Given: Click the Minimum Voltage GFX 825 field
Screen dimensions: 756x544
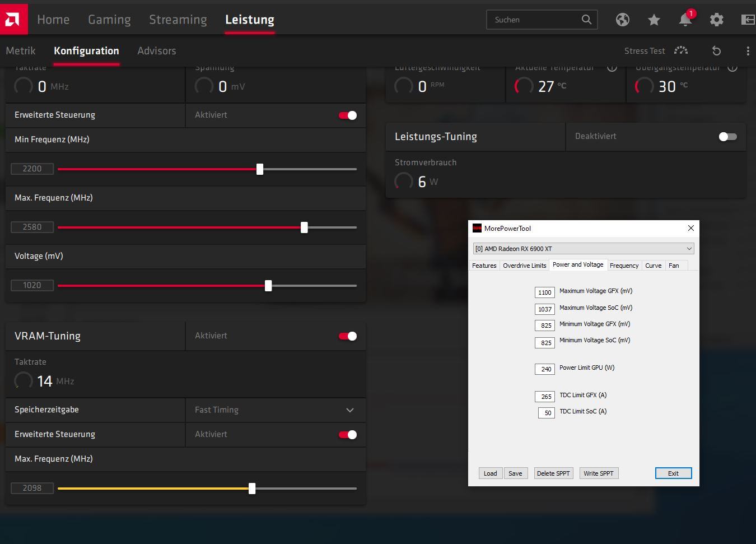Looking at the screenshot, I should point(545,326).
